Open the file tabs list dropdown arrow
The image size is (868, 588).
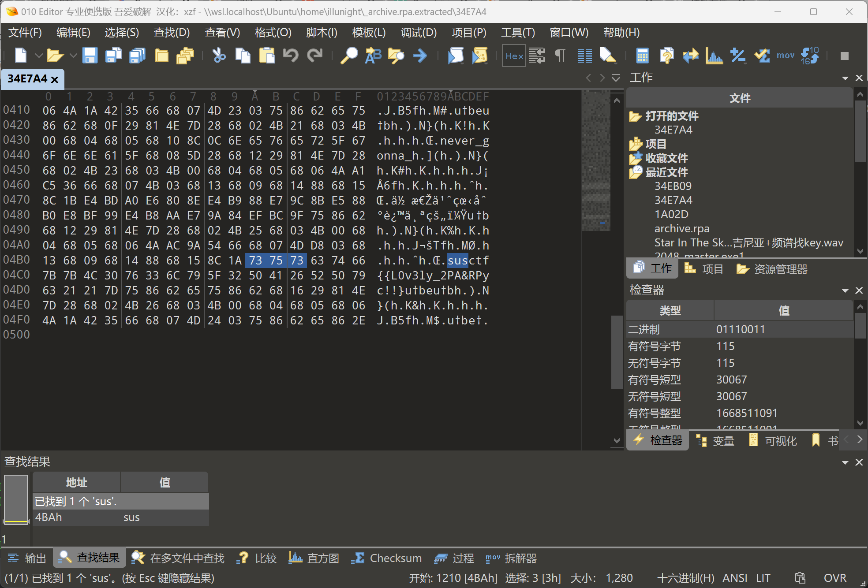tap(616, 78)
